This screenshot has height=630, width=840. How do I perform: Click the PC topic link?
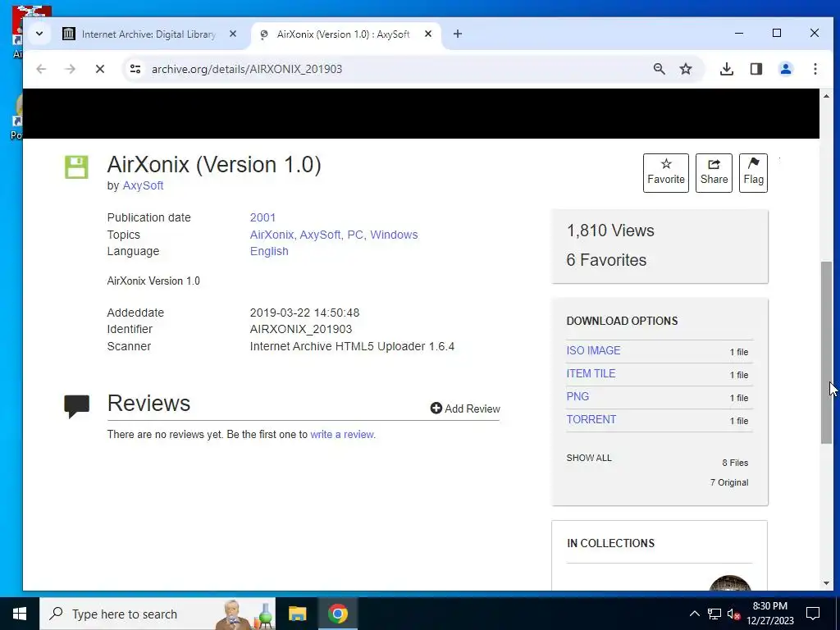tap(354, 235)
